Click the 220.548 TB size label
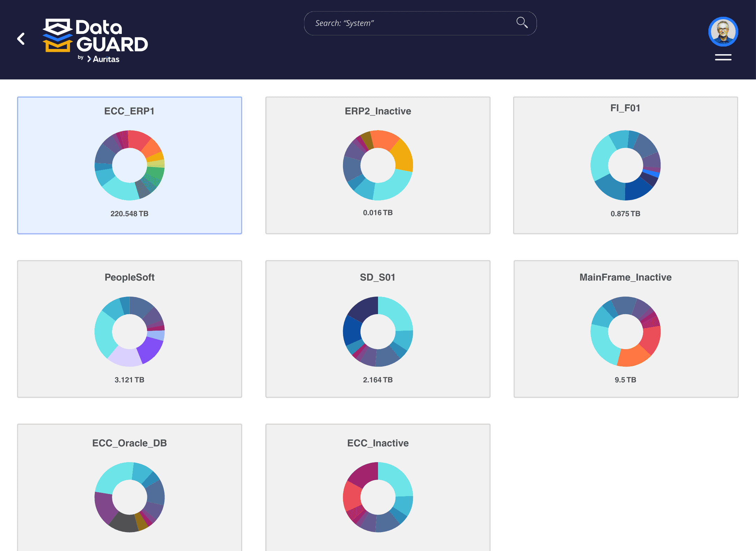 tap(129, 213)
